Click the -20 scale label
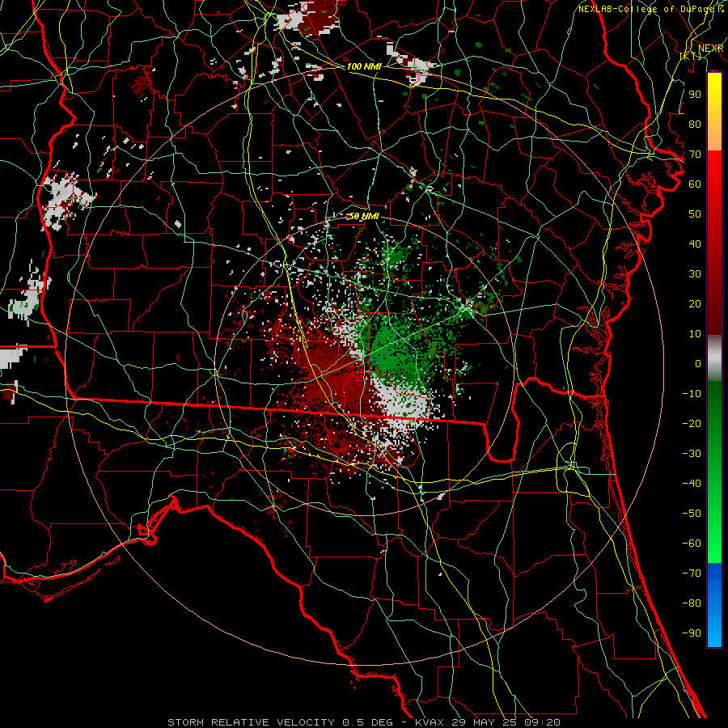 coord(692,423)
